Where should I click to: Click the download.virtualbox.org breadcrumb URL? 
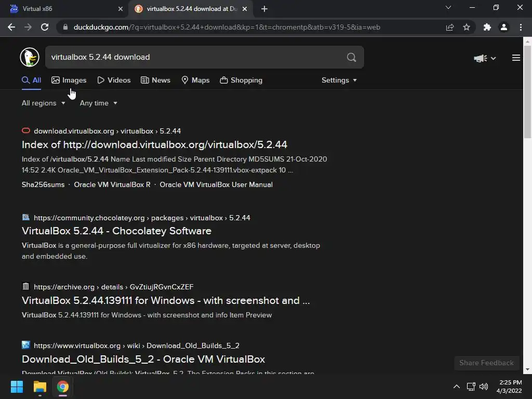pos(107,131)
